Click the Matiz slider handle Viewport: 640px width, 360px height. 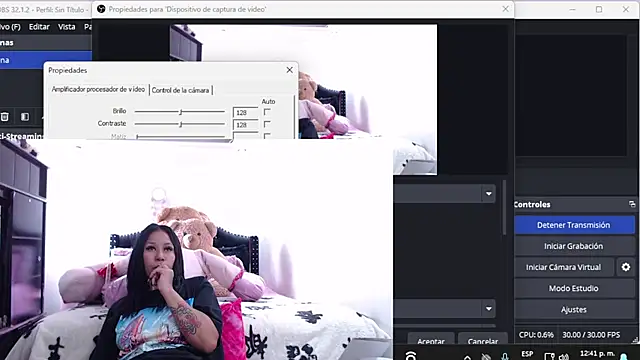pos(138,136)
